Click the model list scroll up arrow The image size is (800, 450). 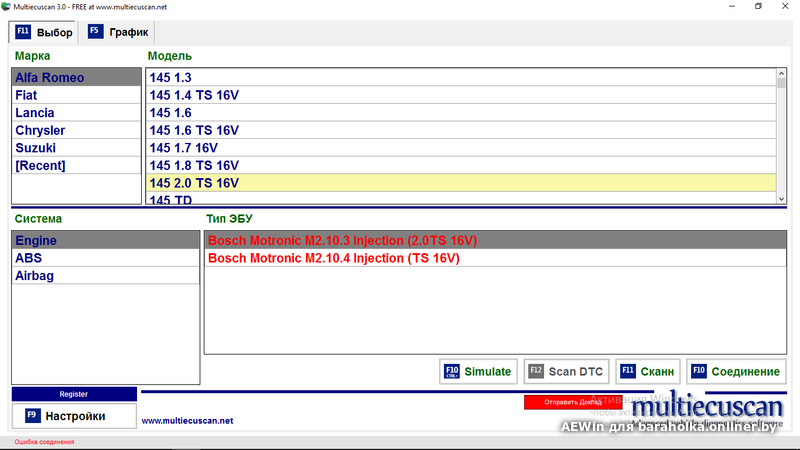tap(781, 73)
